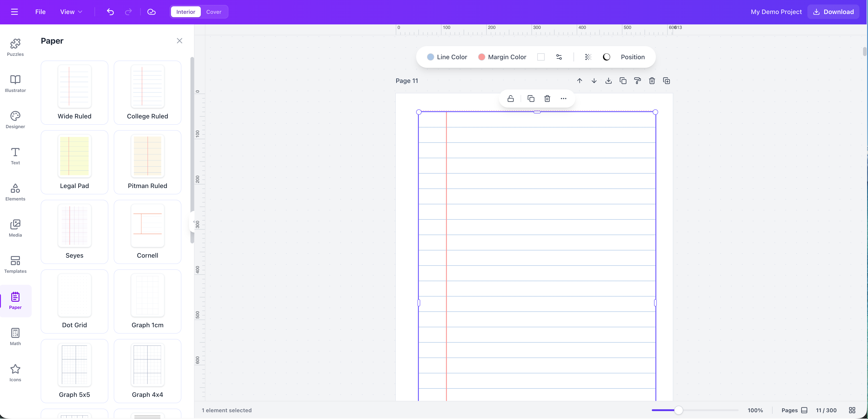The width and height of the screenshot is (868, 419).
Task: Open the Elements panel
Action: [x=15, y=192]
